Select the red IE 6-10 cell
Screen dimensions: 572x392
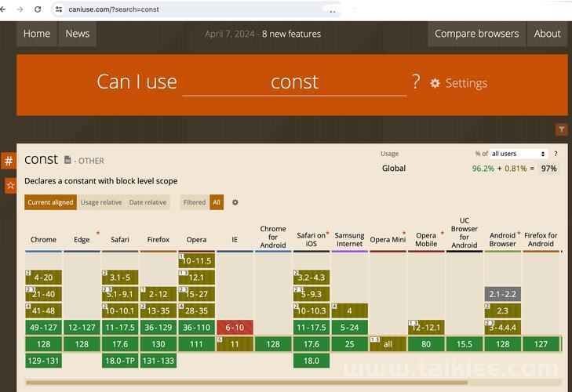pos(235,328)
